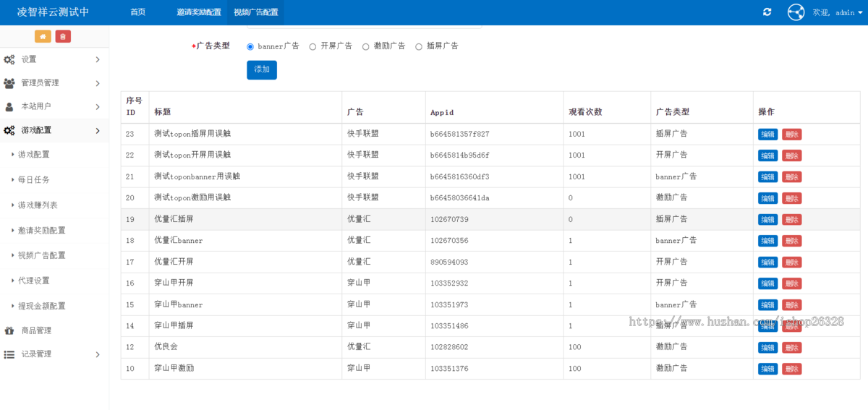Switch to the 视频广告配置 tab
The image size is (868, 410).
coord(255,12)
